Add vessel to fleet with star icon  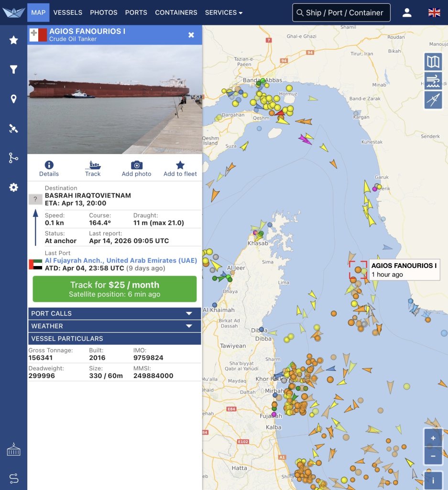[x=180, y=166]
